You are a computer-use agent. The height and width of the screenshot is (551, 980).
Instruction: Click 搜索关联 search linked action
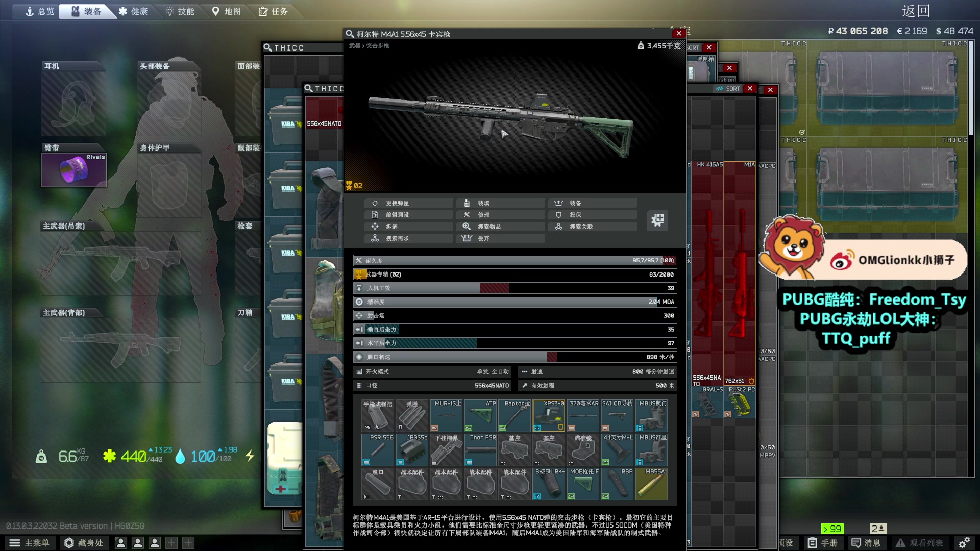coord(592,227)
